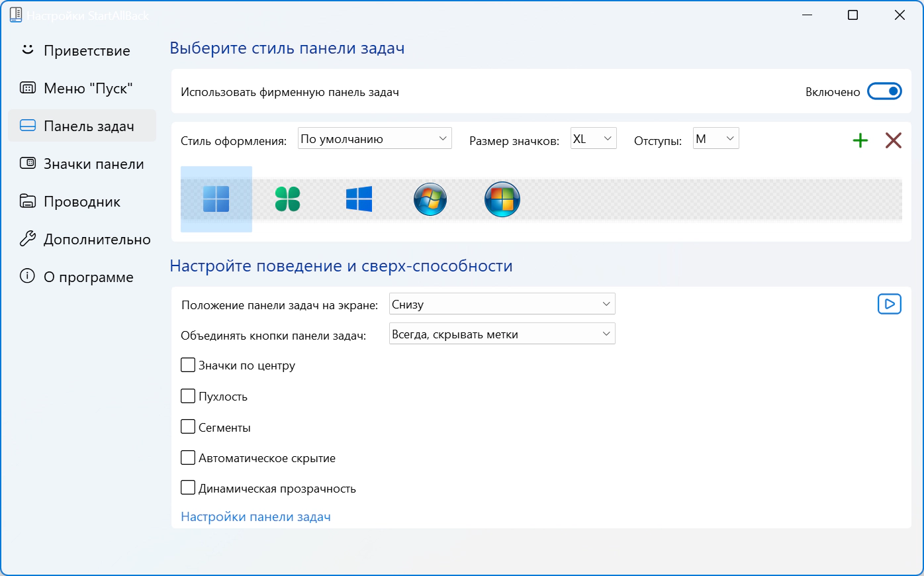Screen dimensions: 924x576
Task: Click the folder icon beside Проводник
Action: click(x=28, y=201)
